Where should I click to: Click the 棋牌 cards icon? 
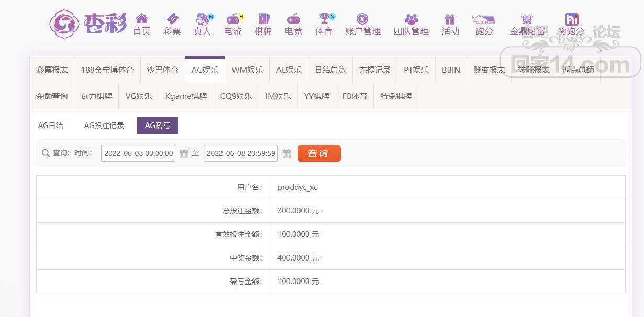pos(263,19)
